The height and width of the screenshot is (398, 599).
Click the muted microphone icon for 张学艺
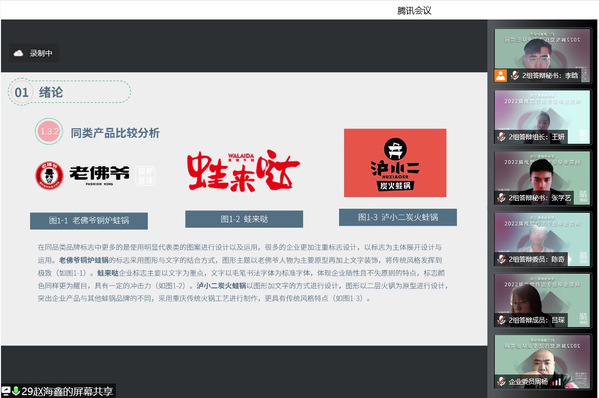click(x=501, y=197)
